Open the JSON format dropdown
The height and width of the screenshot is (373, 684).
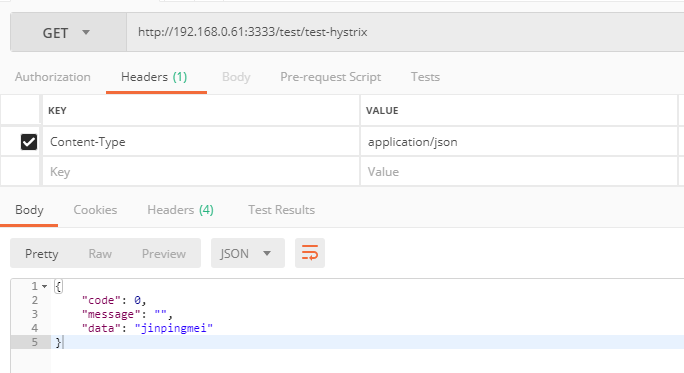248,253
